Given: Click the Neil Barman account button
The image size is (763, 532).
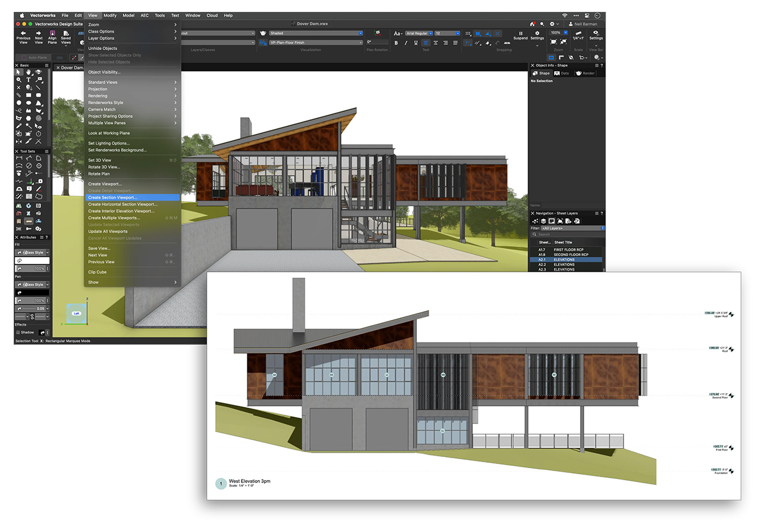Looking at the screenshot, I should (583, 24).
